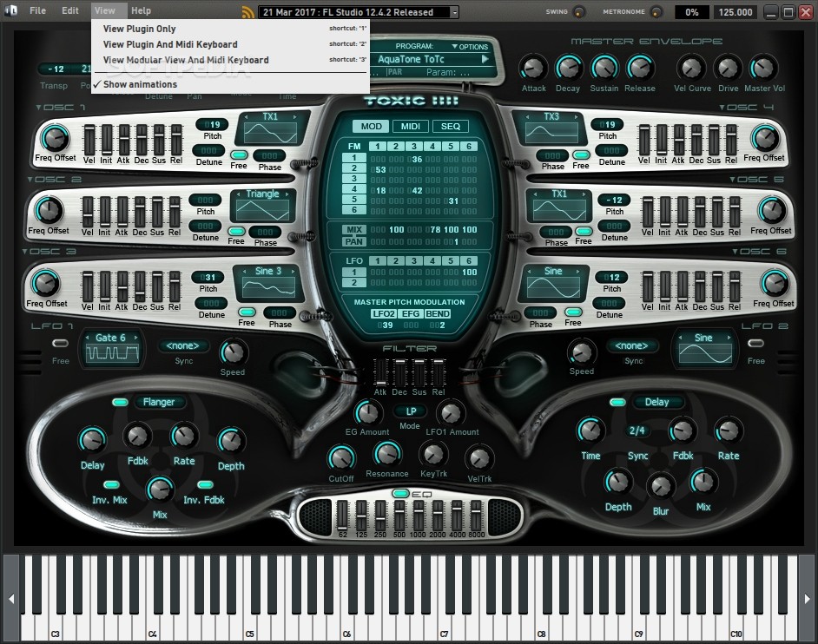Click the Flanger Mix knob
Image resolution: width=818 pixels, height=644 pixels.
click(160, 490)
